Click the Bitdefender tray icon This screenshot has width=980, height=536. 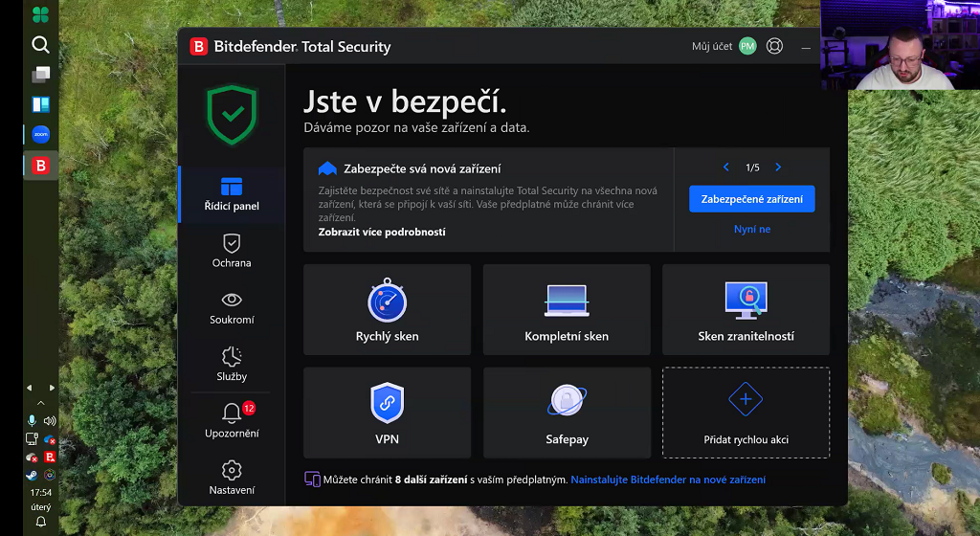(50, 458)
